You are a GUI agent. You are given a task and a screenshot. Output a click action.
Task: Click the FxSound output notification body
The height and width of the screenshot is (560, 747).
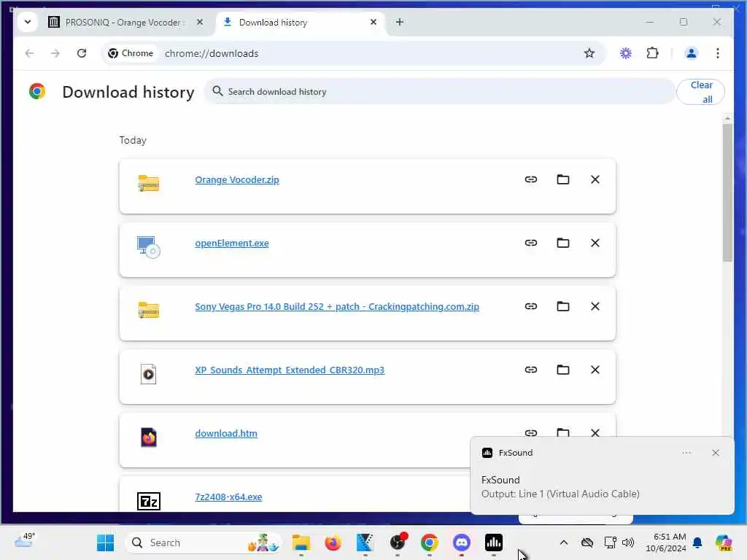(x=560, y=486)
